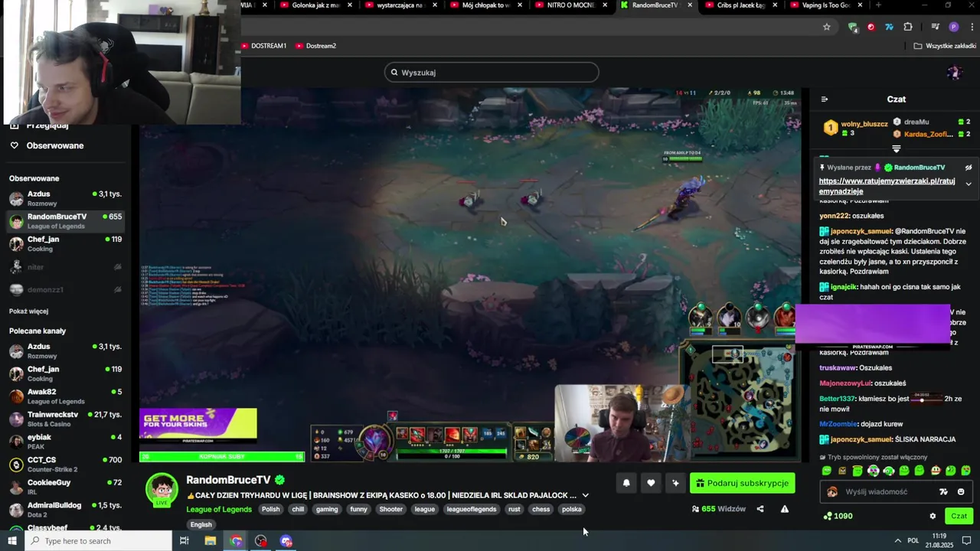
Task: Open Task View on the taskbar
Action: coord(184,541)
